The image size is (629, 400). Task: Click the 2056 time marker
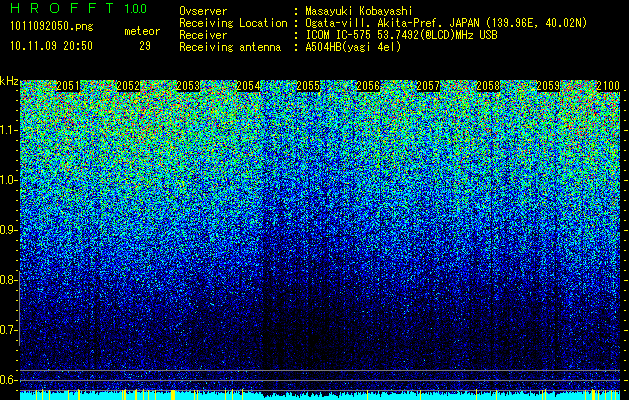click(368, 86)
